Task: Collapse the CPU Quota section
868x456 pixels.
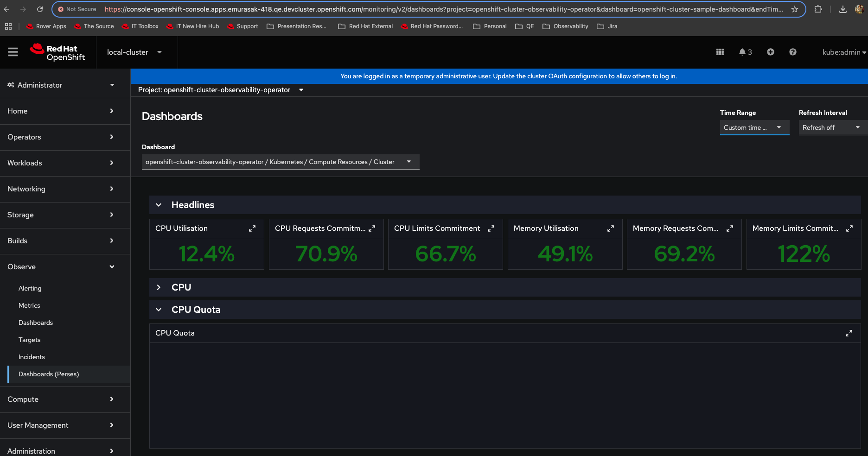Action: (x=159, y=310)
